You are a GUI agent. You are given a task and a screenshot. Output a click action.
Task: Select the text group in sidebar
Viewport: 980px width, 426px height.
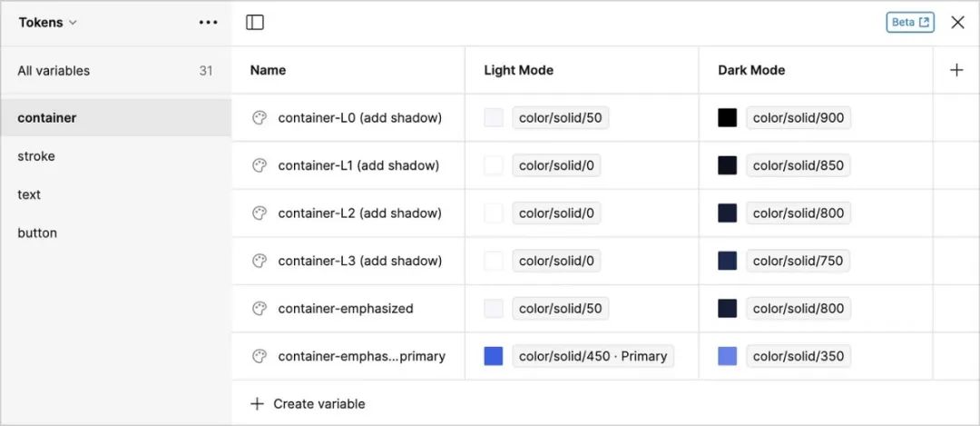coord(29,194)
